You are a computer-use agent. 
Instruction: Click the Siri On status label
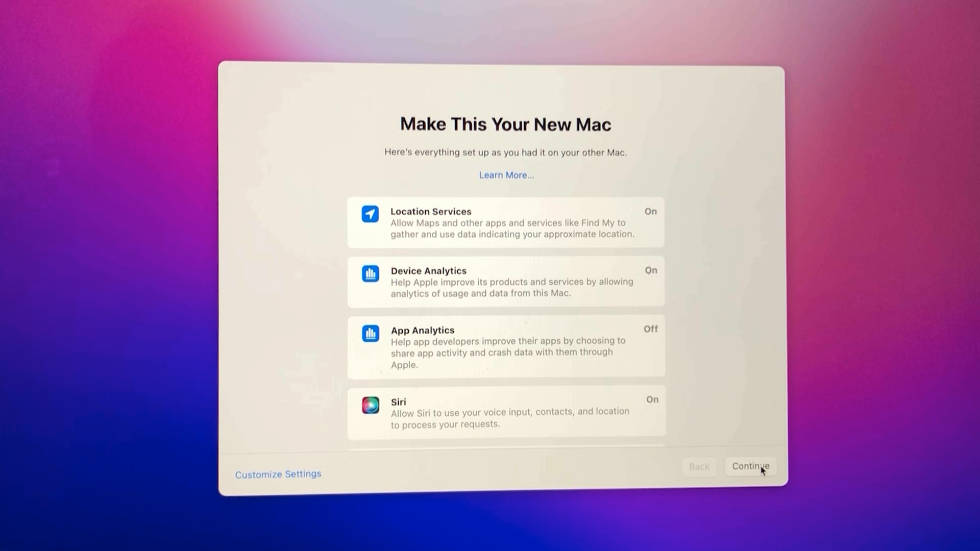click(652, 399)
